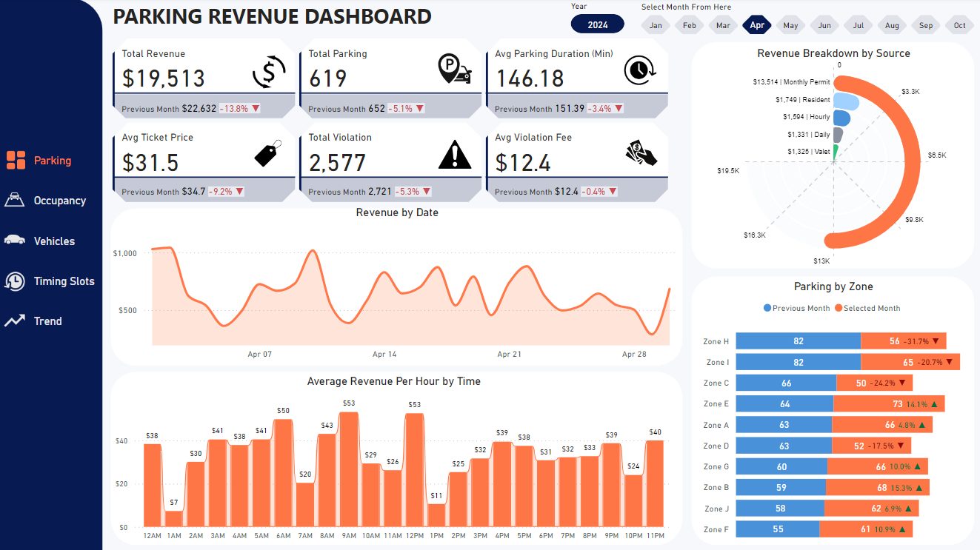Click Zone C orange bar showing 50

[x=875, y=383]
